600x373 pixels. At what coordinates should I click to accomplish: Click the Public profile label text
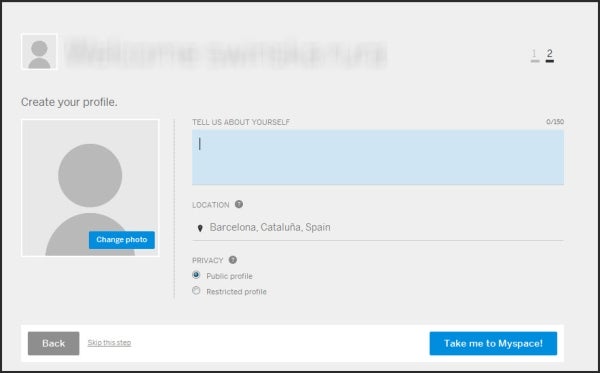coord(229,276)
